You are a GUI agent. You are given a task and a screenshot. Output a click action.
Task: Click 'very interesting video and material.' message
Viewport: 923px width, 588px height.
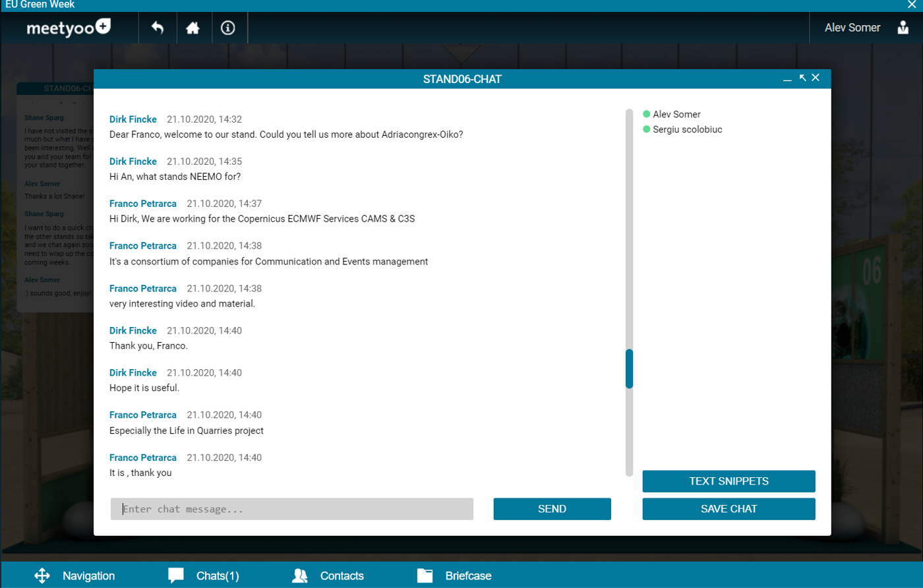click(x=182, y=304)
